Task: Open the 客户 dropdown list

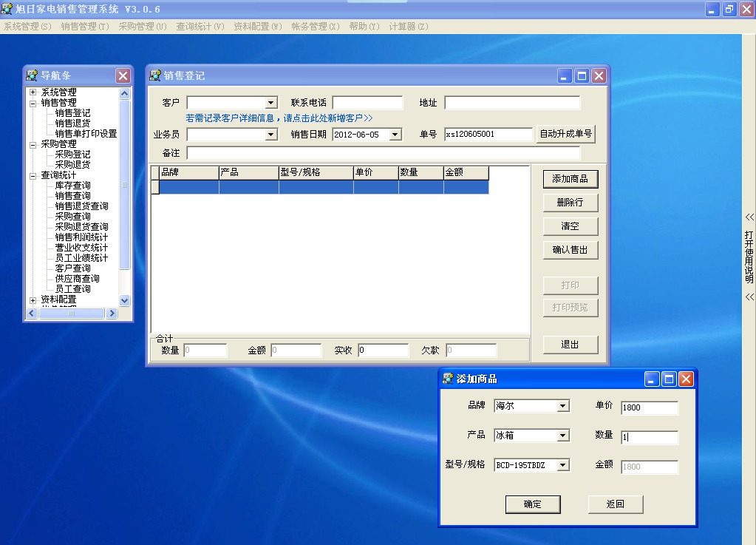Action: [271, 103]
